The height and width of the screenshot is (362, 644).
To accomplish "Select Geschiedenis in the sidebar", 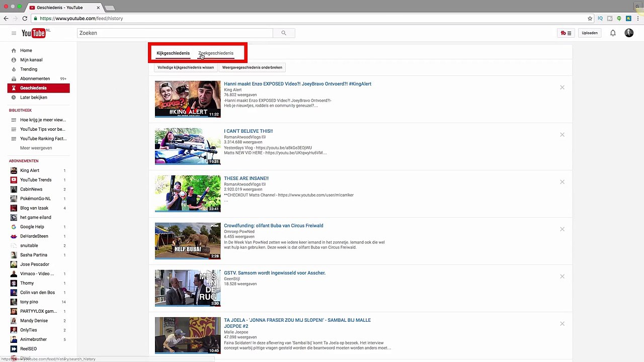I will point(39,88).
